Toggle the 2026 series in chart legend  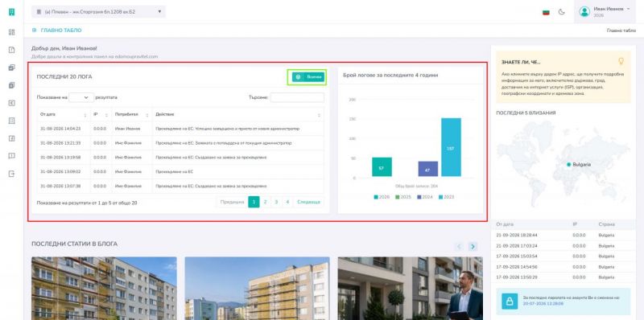pos(382,197)
